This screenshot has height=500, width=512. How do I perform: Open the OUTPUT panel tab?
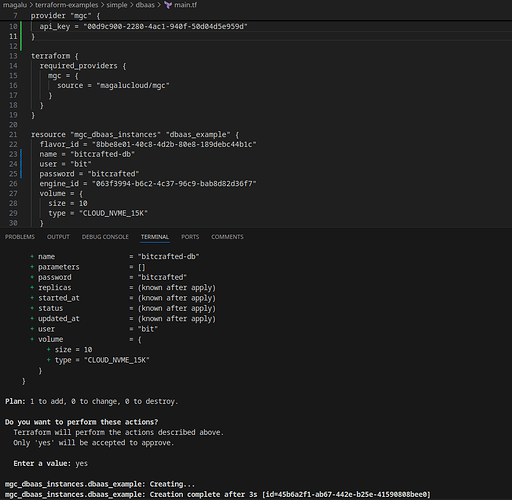(x=58, y=237)
